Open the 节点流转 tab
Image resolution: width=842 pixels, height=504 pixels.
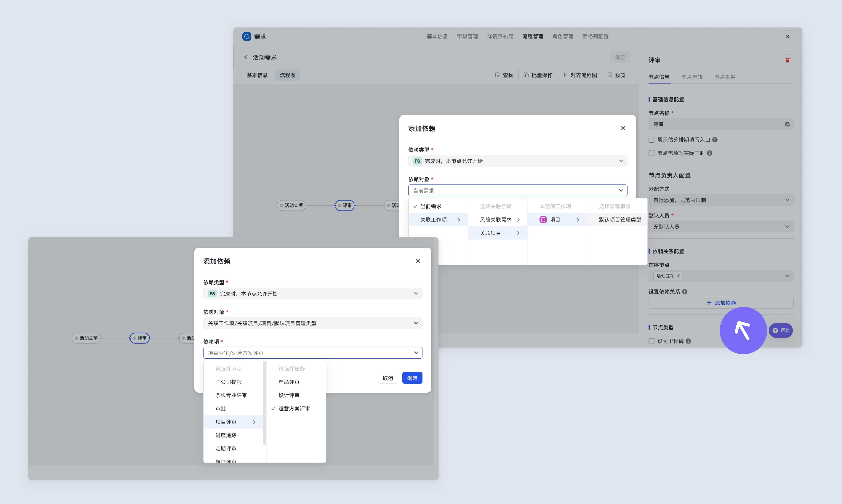pos(692,77)
